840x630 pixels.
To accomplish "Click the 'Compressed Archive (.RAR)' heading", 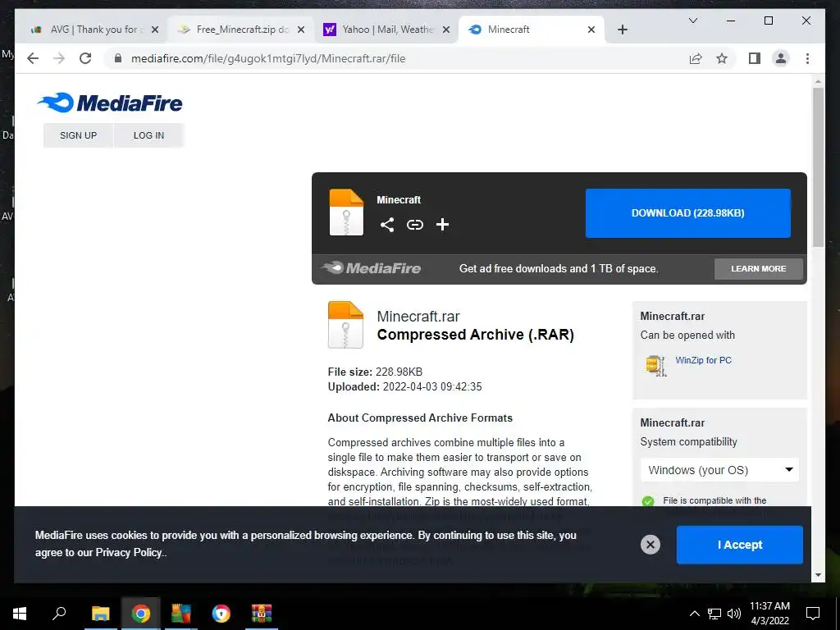I will 476,335.
